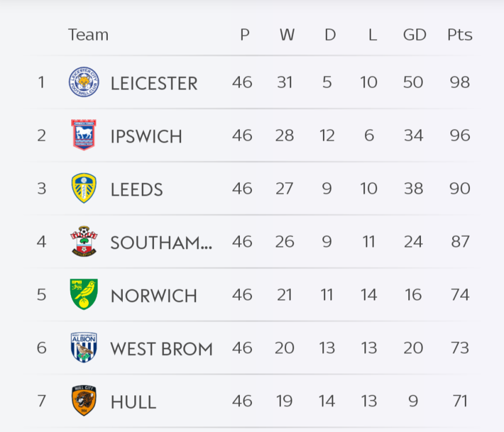
Task: Click position number 7 for Hull
Action: (41, 401)
